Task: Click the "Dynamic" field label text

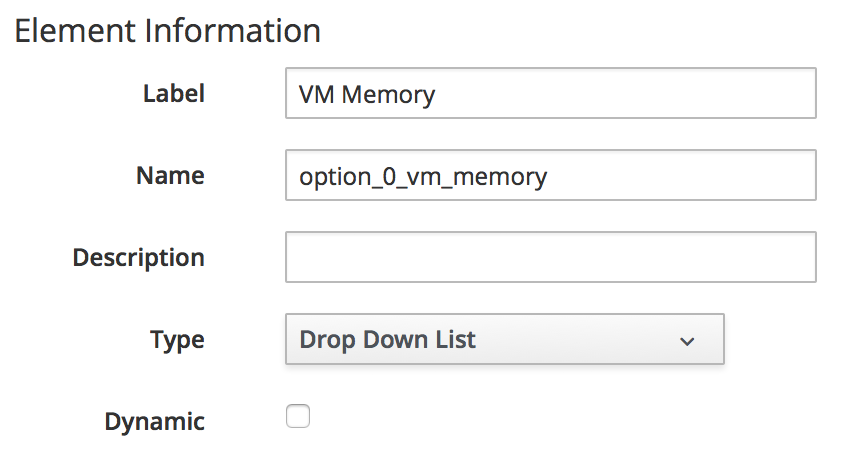Action: click(154, 422)
